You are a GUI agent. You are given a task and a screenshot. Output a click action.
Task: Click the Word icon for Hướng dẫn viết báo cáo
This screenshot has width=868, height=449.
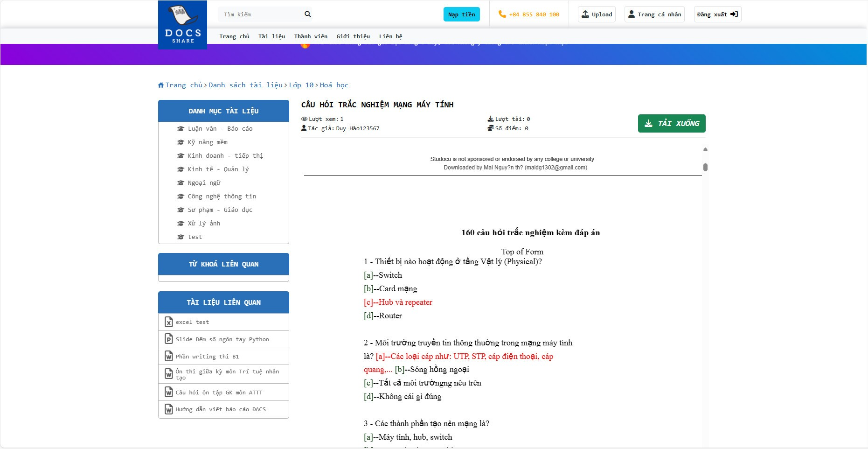(169, 409)
